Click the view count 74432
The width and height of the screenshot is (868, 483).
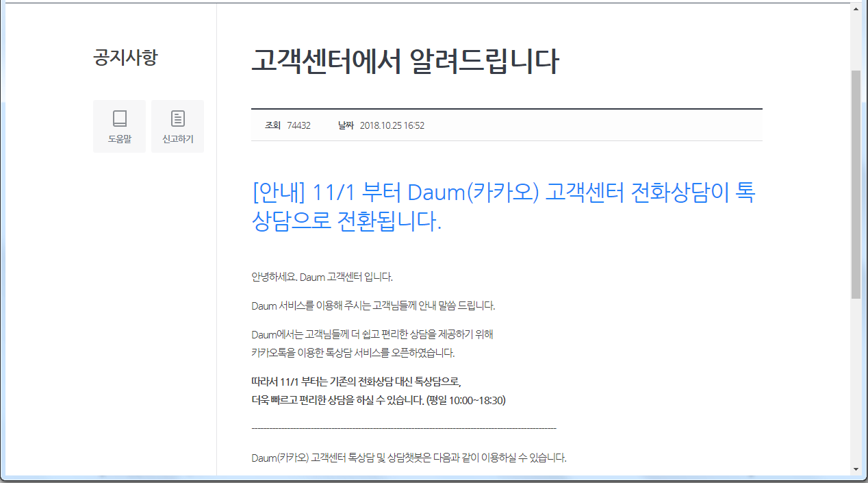[x=299, y=125]
